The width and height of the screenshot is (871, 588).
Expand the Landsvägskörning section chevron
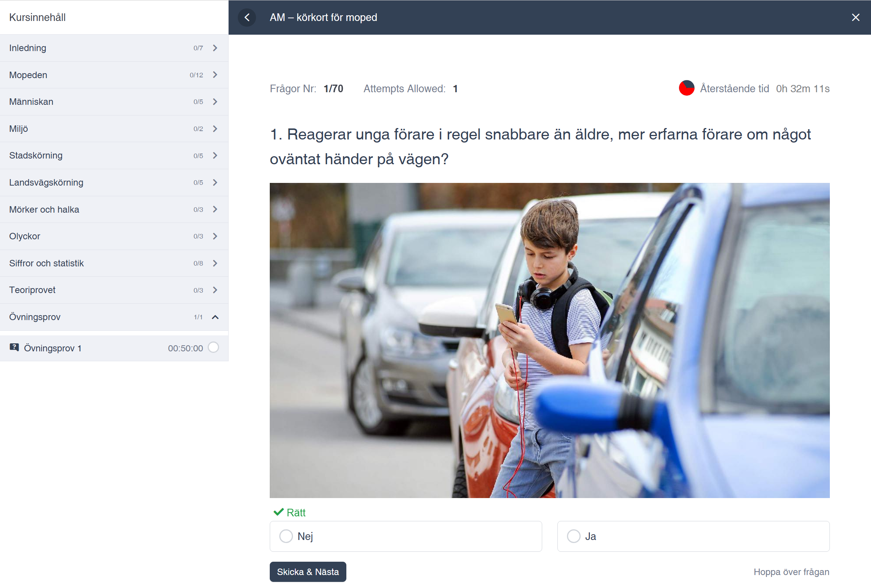215,183
